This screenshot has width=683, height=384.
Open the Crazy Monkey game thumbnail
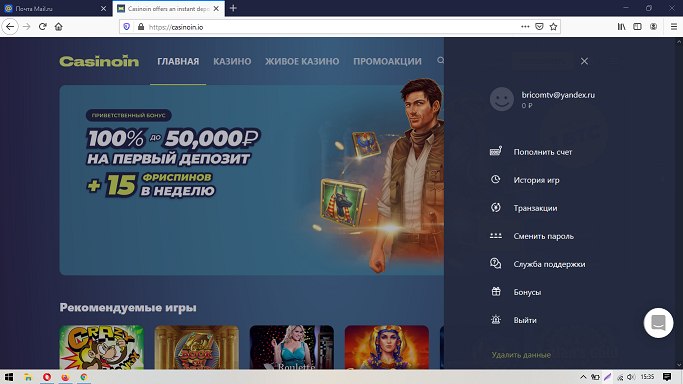[x=101, y=347]
